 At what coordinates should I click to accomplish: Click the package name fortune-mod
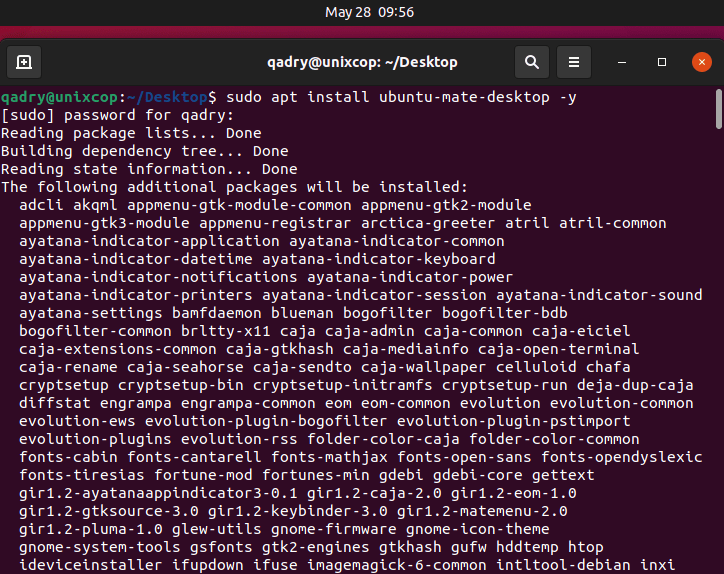pos(203,476)
